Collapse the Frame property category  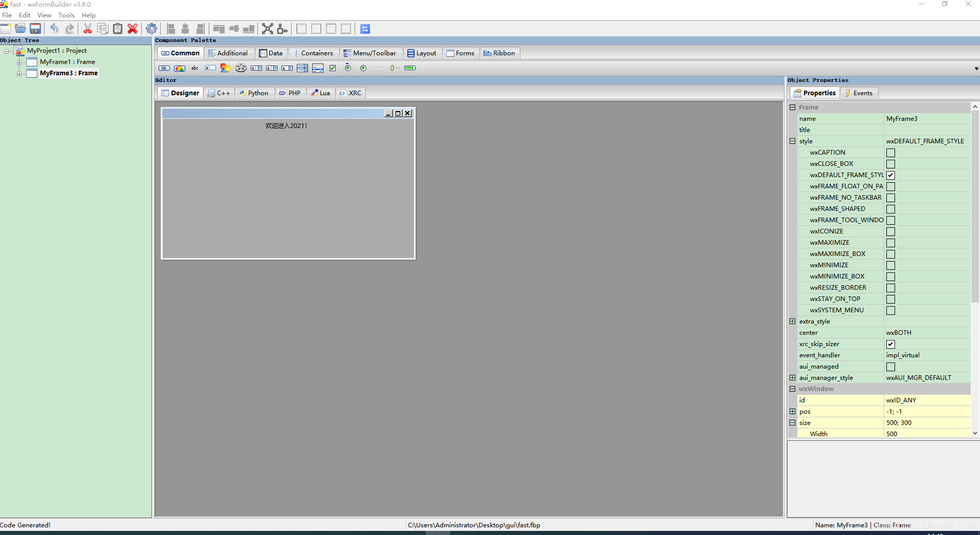pyautogui.click(x=792, y=108)
